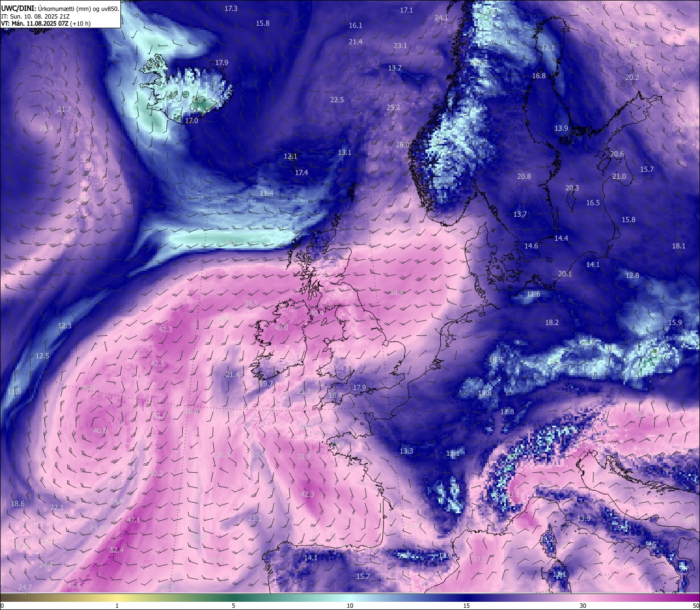Click the 'UWC/DINI: Úrkomumætti (mm) og uv850.' title
This screenshot has height=610, width=700.
click(x=60, y=8)
